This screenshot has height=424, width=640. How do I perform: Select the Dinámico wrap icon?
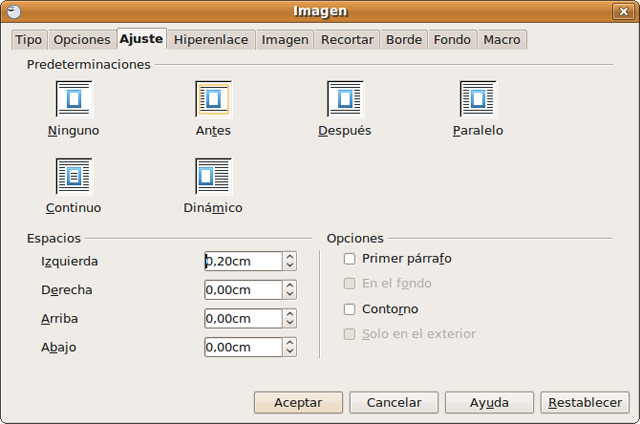[213, 176]
